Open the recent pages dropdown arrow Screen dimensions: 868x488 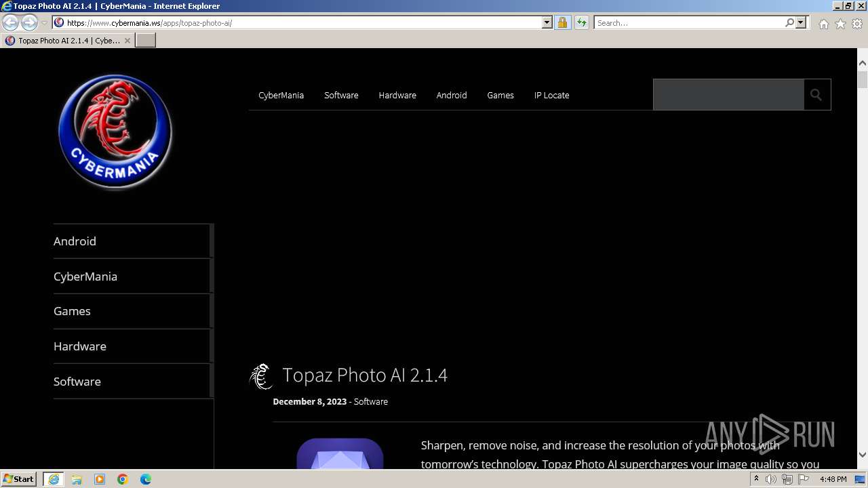(x=44, y=23)
